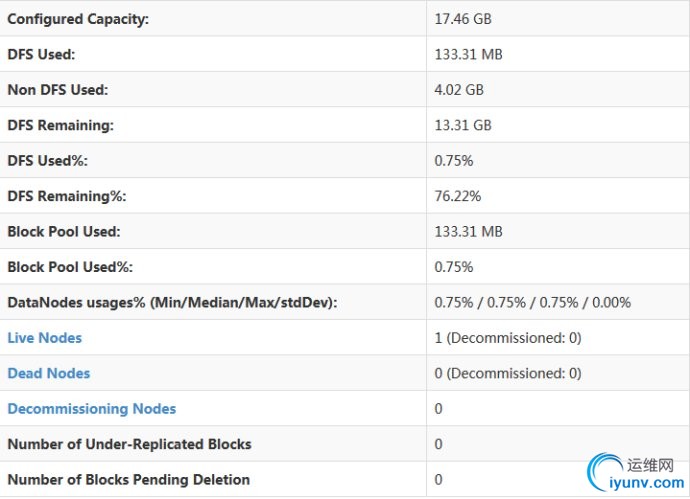Select the Number of Under-Replicated Blocks label
The width and height of the screenshot is (690, 499).
pos(129,444)
